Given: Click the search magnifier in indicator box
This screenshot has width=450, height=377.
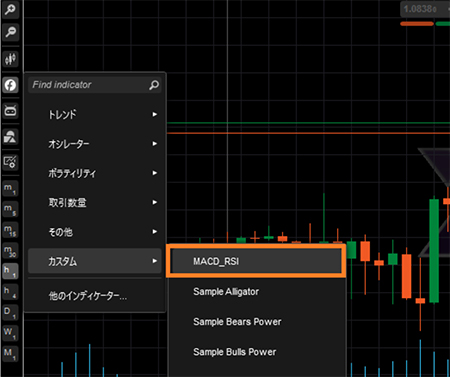Looking at the screenshot, I should [154, 85].
